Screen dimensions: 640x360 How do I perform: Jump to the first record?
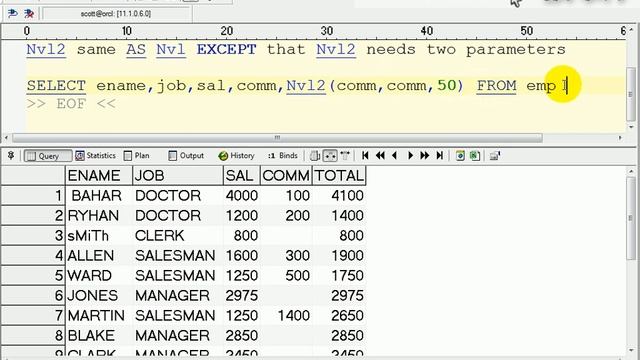point(365,156)
